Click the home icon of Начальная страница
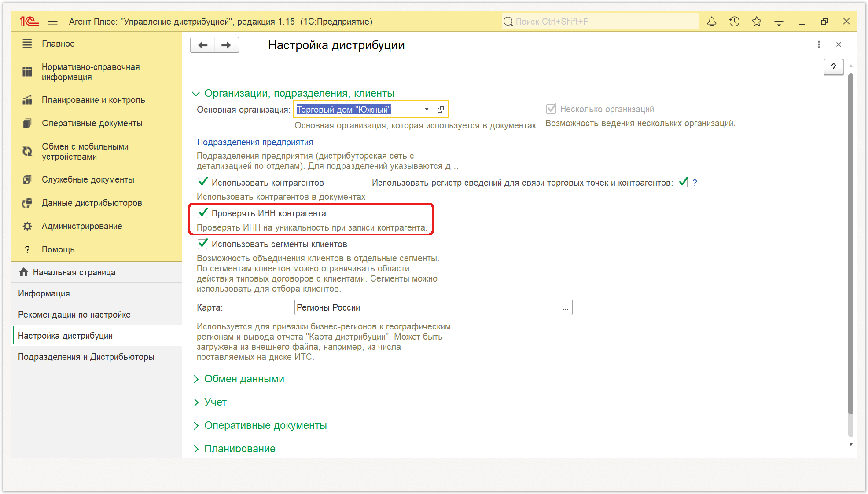The height and width of the screenshot is (494, 868). (x=24, y=272)
